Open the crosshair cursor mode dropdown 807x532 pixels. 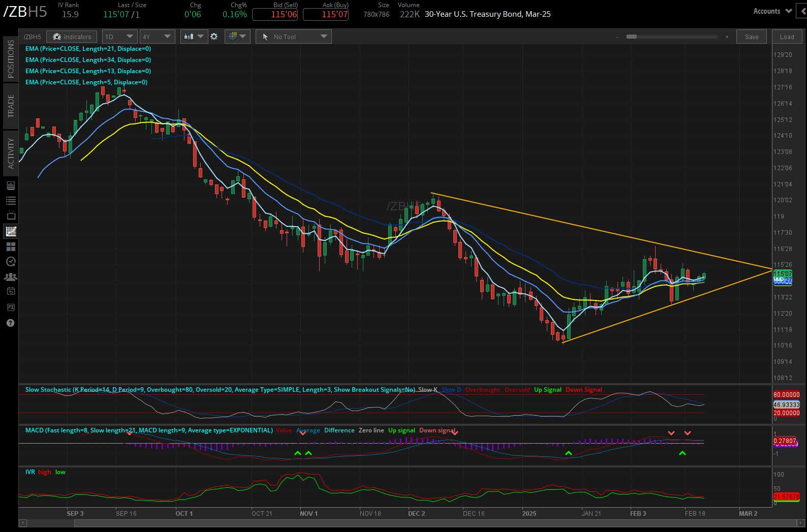[237, 37]
